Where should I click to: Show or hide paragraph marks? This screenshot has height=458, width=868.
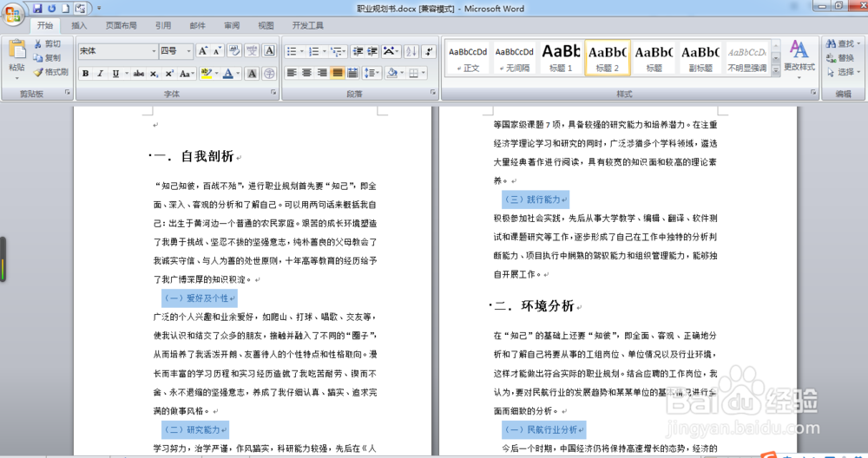coord(429,51)
